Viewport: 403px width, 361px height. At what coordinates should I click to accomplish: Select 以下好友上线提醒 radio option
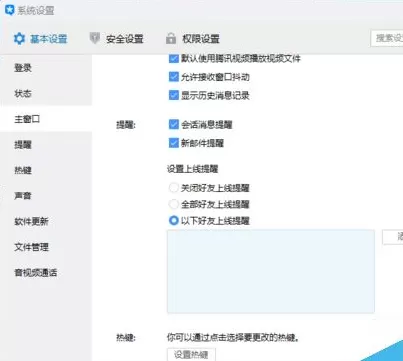pyautogui.click(x=174, y=220)
